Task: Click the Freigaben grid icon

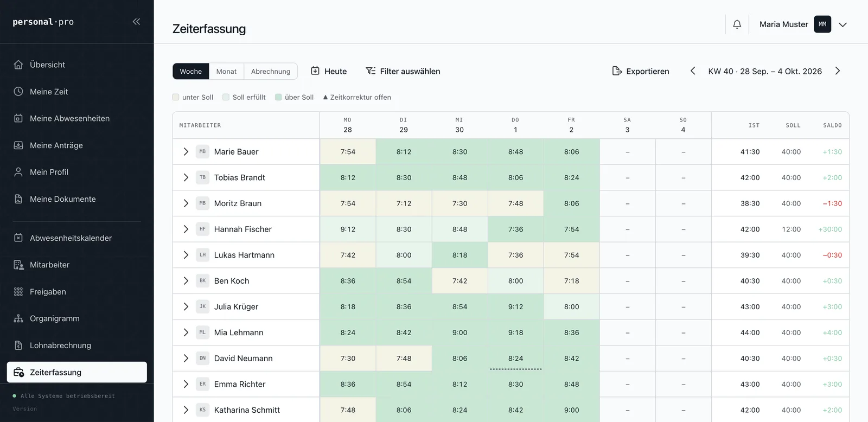Action: (18, 292)
